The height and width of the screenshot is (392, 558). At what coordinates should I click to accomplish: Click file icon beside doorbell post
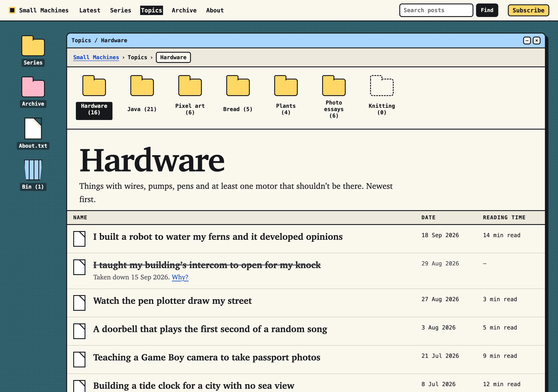(79, 331)
